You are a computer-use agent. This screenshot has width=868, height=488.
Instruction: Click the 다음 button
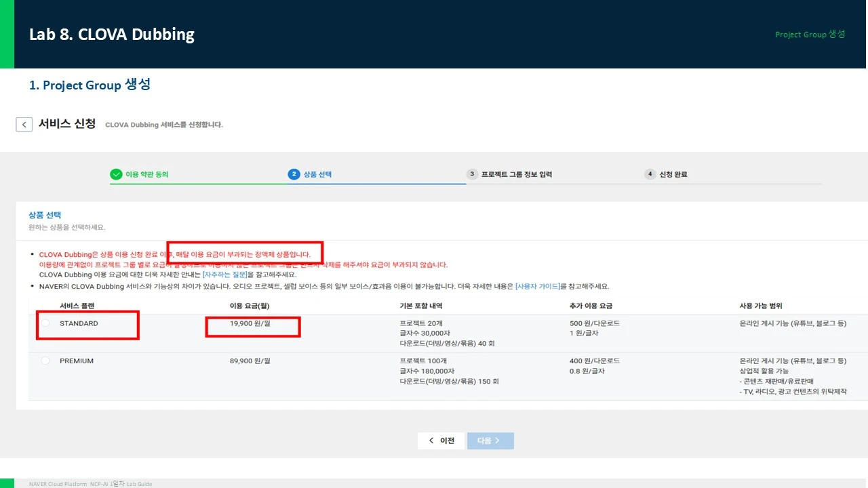point(490,441)
